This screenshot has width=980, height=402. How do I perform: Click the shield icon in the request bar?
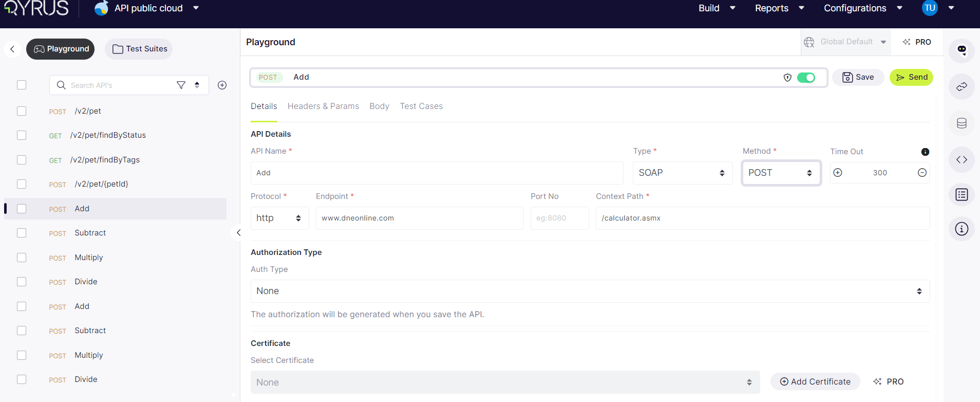tap(787, 78)
